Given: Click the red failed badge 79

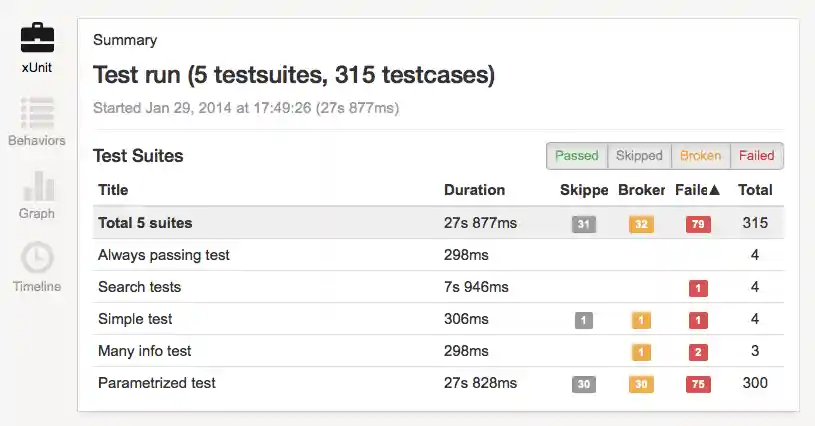Looking at the screenshot, I should pos(698,224).
